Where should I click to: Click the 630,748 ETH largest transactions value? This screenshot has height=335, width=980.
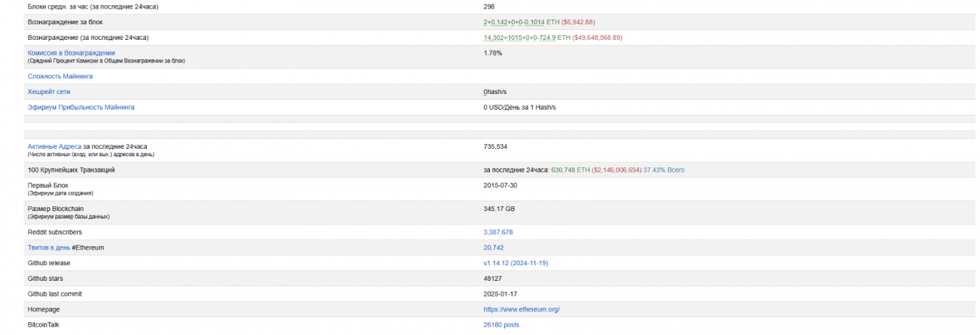tap(570, 170)
